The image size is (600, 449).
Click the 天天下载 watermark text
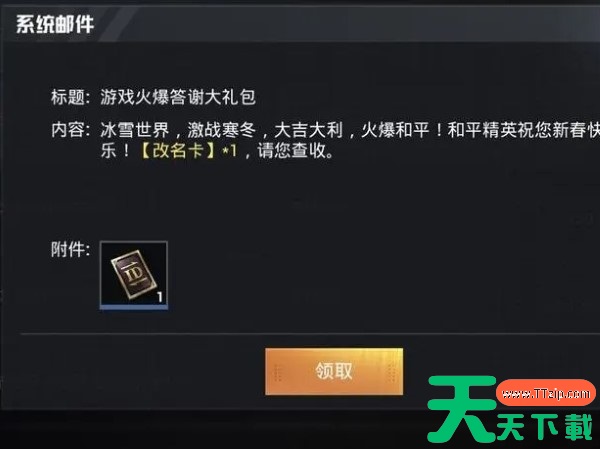(545, 428)
